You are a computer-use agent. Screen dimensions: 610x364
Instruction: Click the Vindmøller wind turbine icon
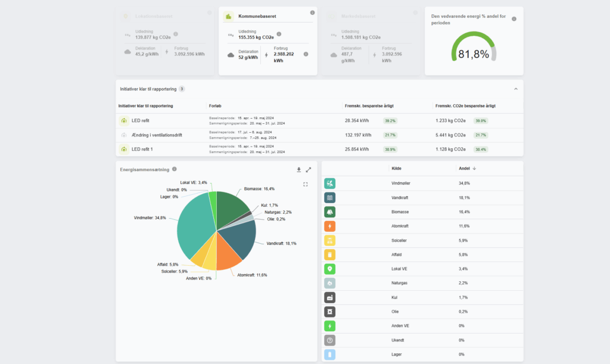pyautogui.click(x=329, y=183)
